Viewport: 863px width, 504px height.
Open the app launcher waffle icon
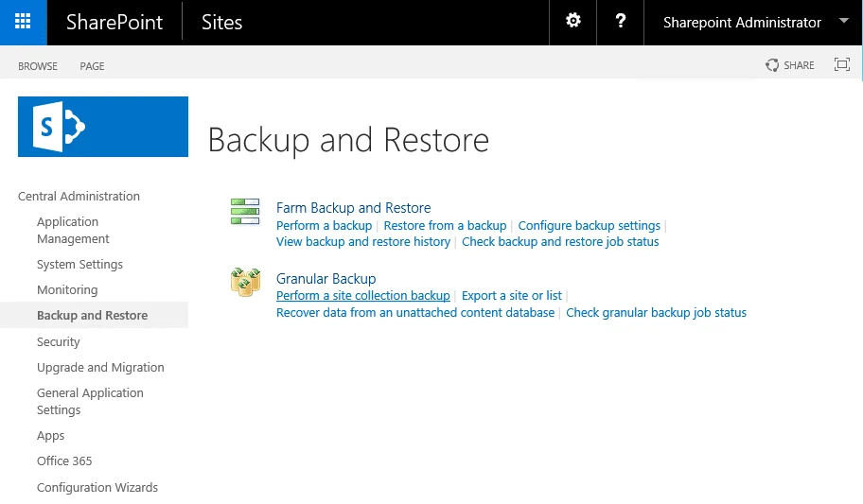23,22
